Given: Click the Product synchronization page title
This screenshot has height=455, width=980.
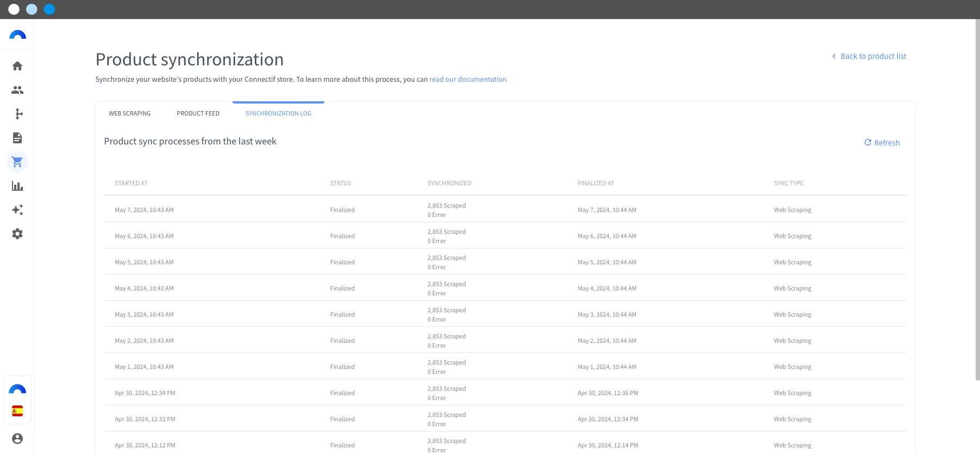Looking at the screenshot, I should 189,59.
